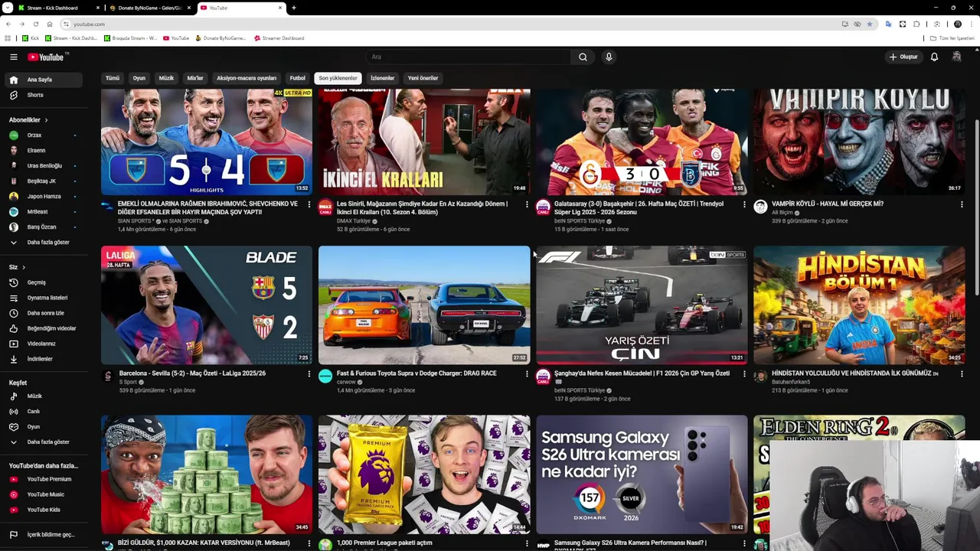This screenshot has height=551, width=980.
Task: Open Oyun under Keşfet
Action: coord(45,426)
